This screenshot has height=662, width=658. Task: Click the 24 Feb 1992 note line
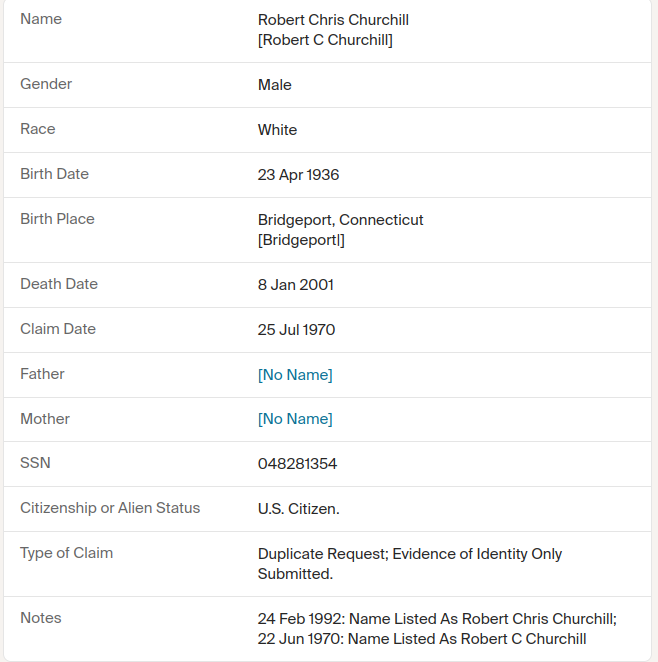pos(437,619)
